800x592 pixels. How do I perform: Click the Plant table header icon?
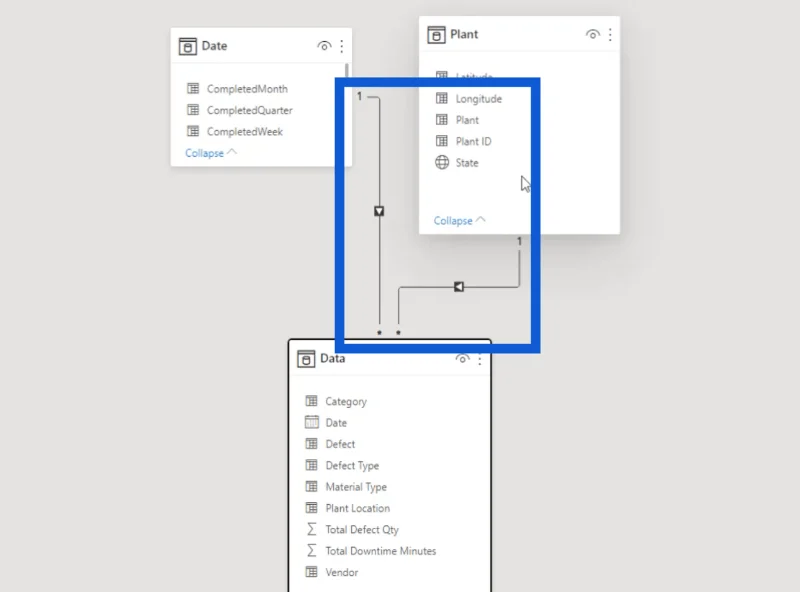(x=436, y=35)
